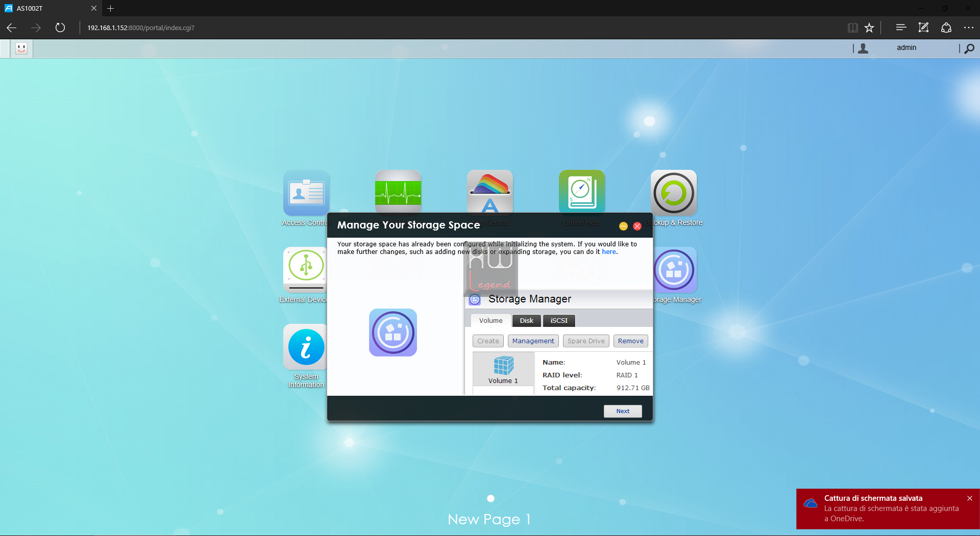The image size is (980, 536).
Task: Click the browser refresh icon
Action: coord(60,28)
